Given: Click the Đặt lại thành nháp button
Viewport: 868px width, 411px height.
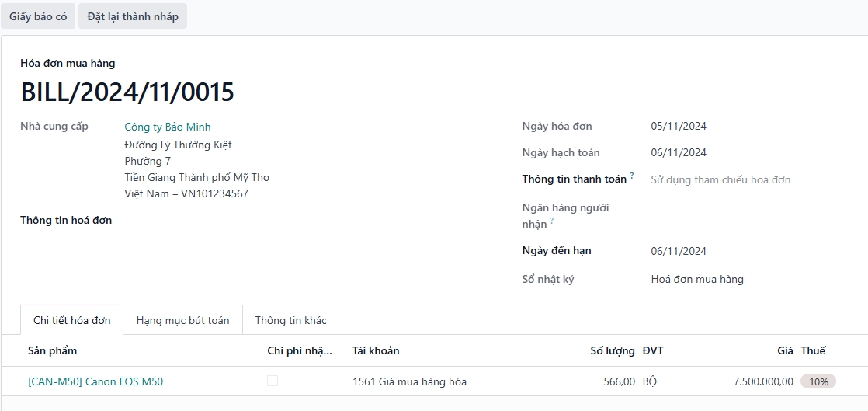Looking at the screenshot, I should pos(133,16).
